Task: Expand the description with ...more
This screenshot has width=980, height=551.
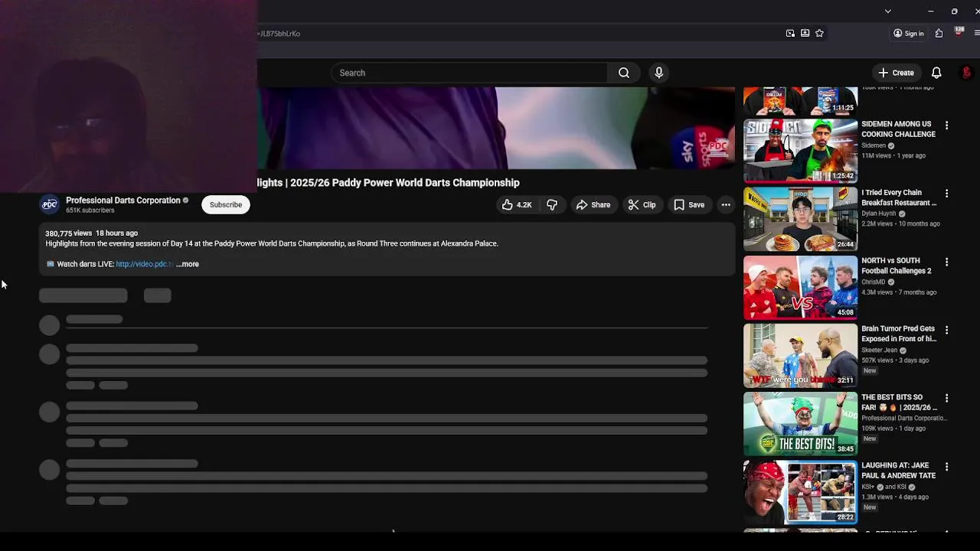Action: [188, 264]
